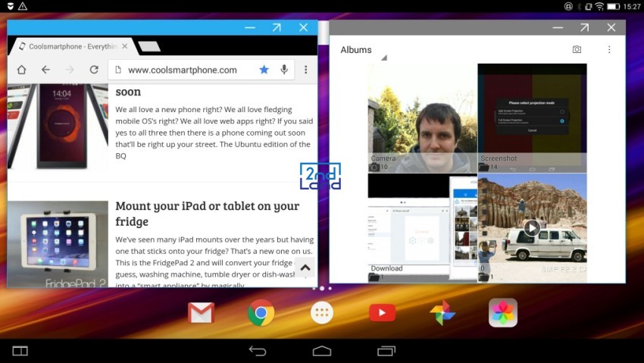This screenshot has width=644, height=363.
Task: Open the warning triangle notification
Action: click(23, 6)
